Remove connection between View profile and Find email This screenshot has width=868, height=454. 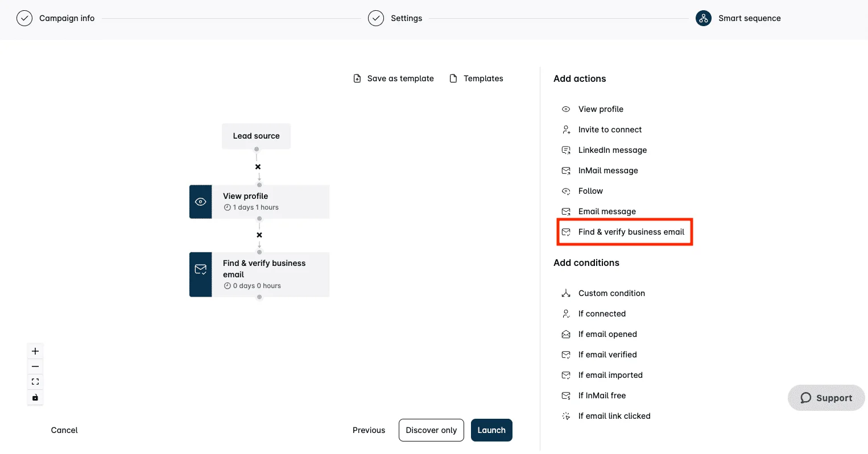pyautogui.click(x=259, y=235)
